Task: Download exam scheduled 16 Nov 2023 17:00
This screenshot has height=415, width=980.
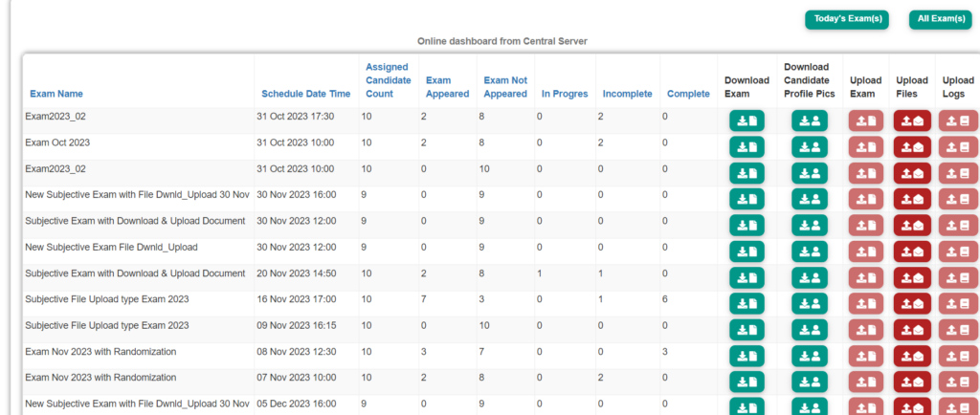Action: 746,303
